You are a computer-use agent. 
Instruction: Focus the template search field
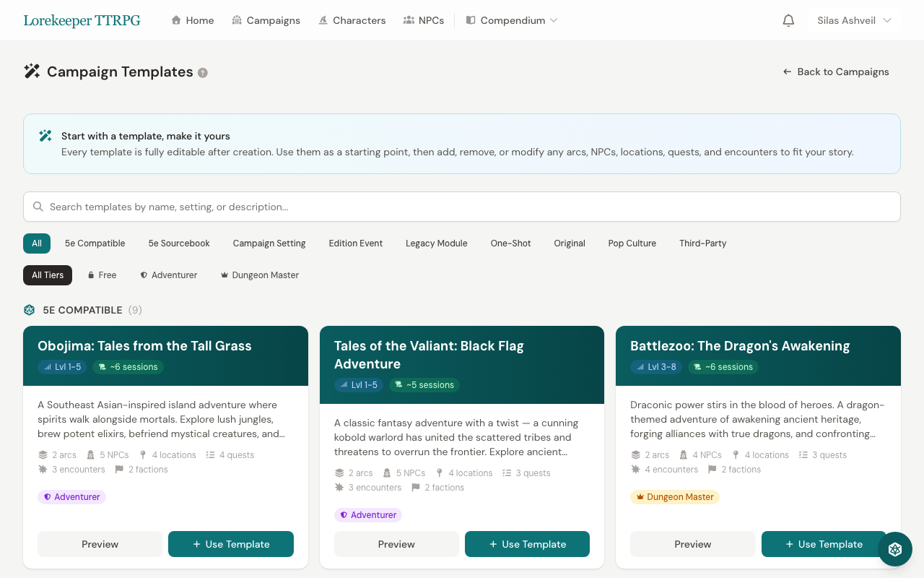point(462,207)
